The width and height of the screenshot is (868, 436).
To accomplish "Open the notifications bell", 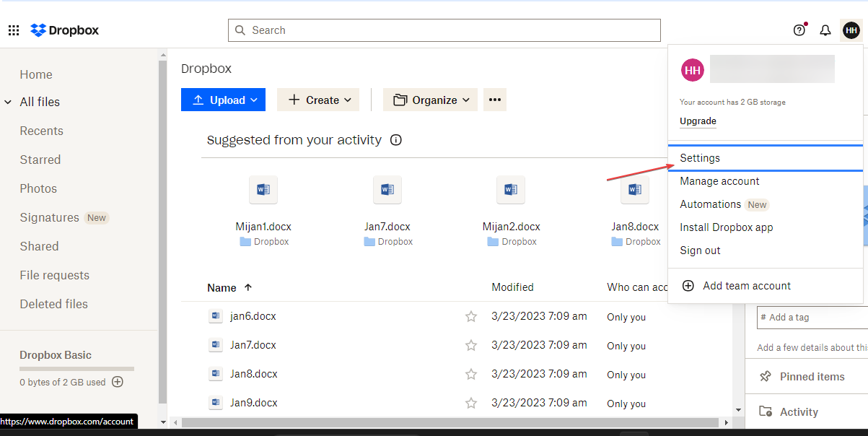I will pos(825,30).
